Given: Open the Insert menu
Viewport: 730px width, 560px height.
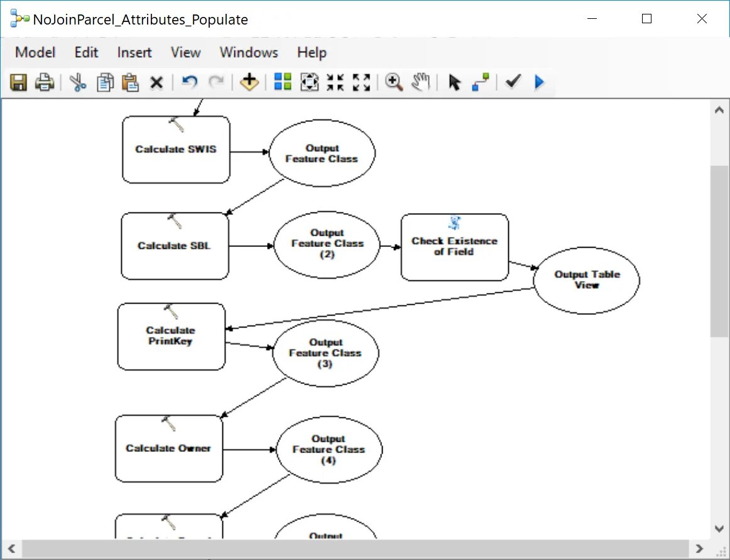Looking at the screenshot, I should 134,52.
